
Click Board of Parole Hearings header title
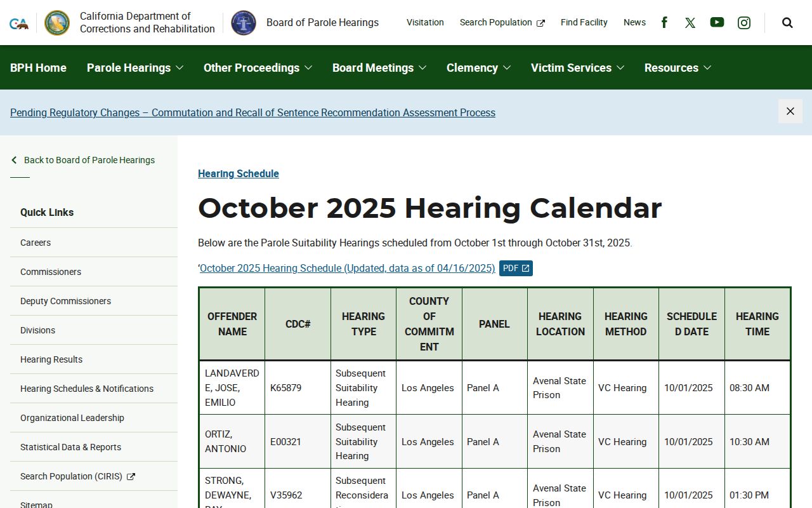(322, 23)
